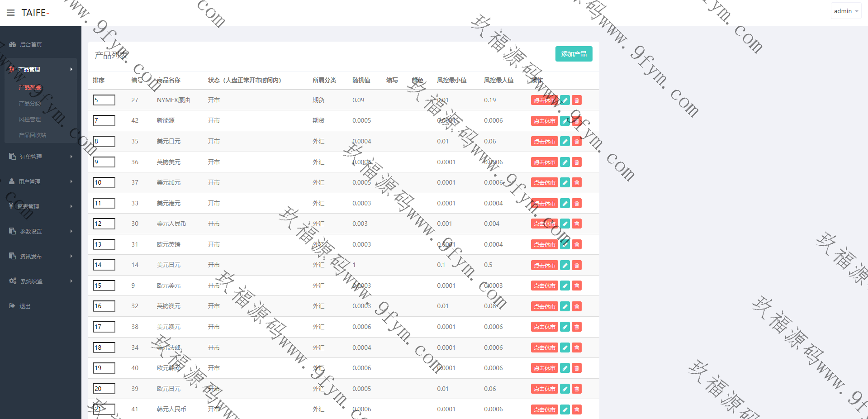Click delete trash icon for 欧元美元 row
The height and width of the screenshot is (419, 868).
[576, 286]
